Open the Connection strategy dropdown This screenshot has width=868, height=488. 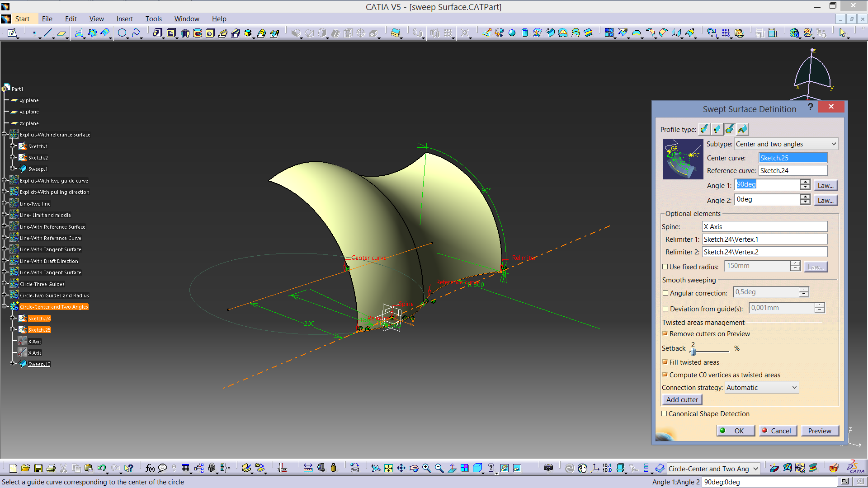tap(762, 387)
